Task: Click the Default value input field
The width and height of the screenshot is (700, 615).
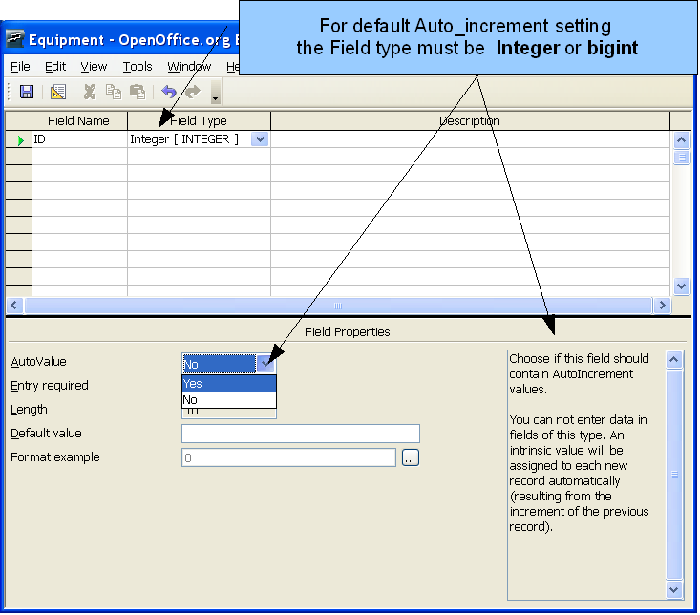Action: coord(300,434)
